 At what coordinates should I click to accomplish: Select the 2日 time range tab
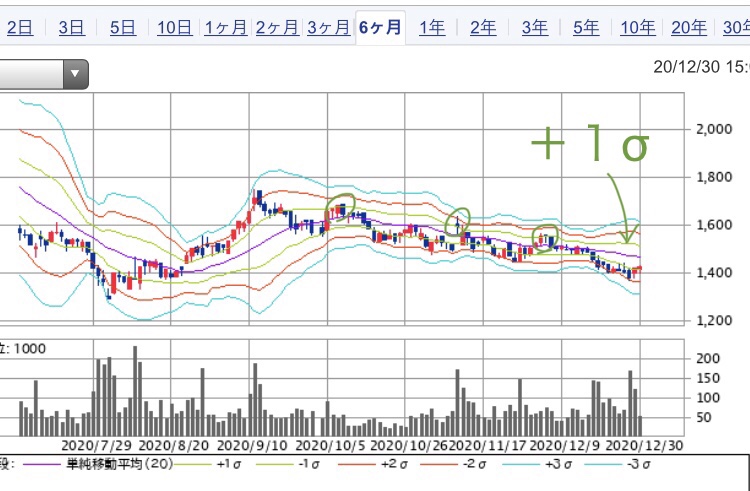coord(19,28)
